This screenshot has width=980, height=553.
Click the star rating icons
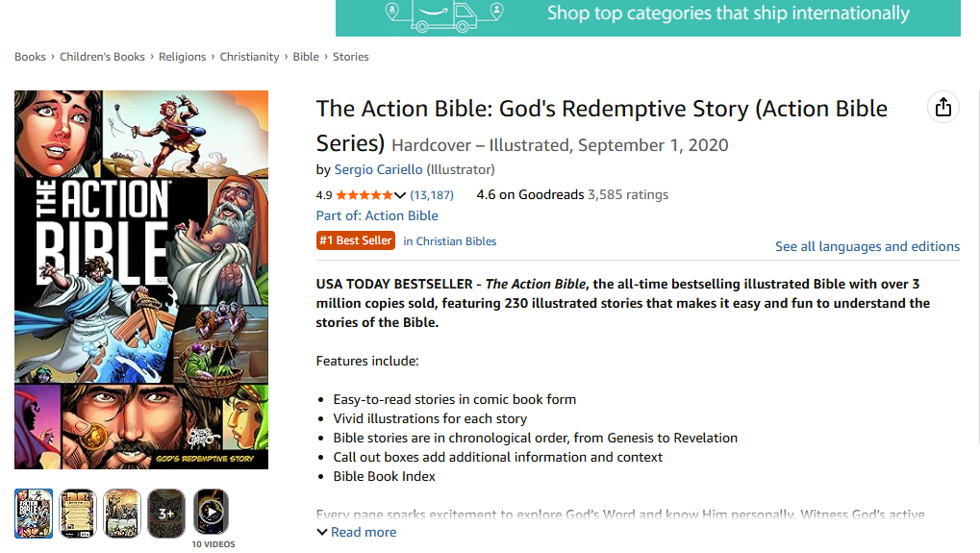pos(364,195)
